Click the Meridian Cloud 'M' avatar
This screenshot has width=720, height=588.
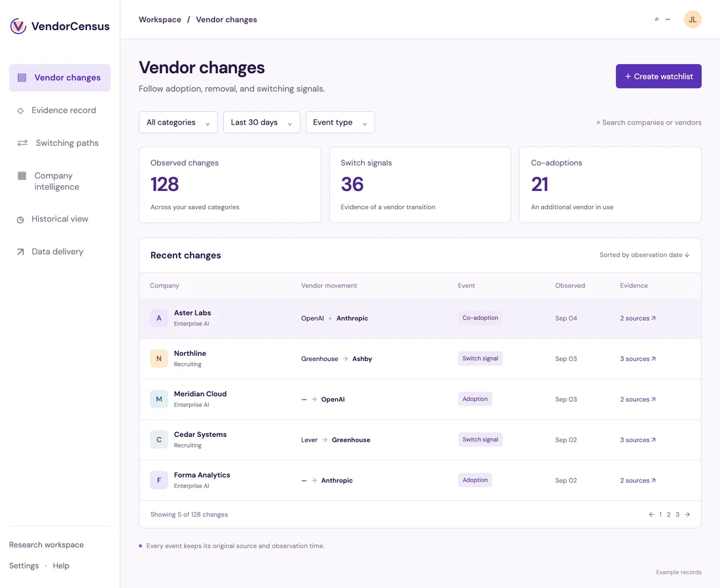159,400
